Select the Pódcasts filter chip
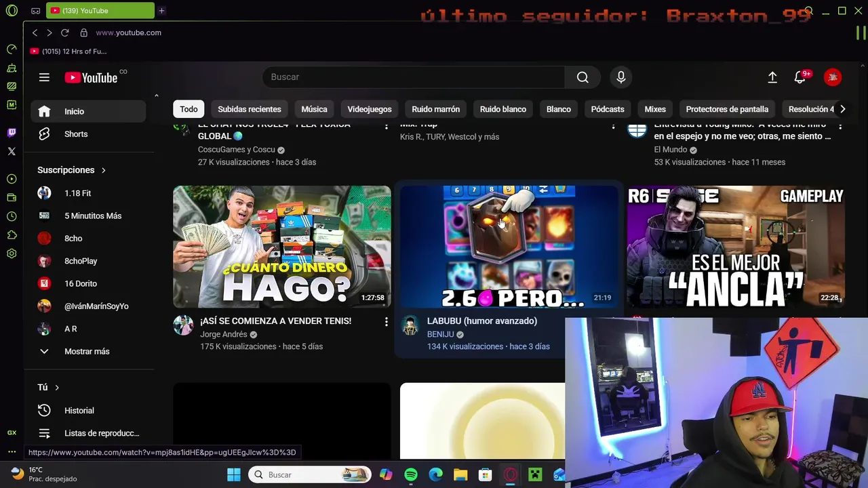Screen dimensions: 868x488 point(608,109)
